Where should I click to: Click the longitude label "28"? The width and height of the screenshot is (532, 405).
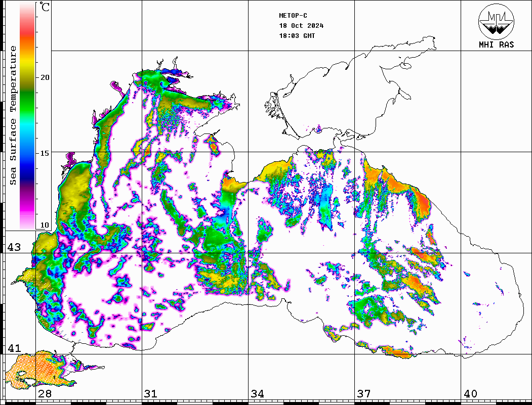45,393
